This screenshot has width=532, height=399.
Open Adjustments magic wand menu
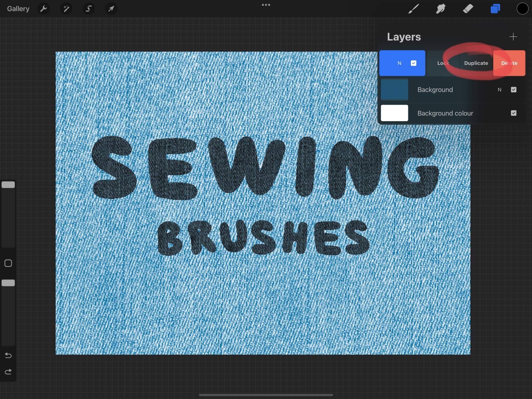pyautogui.click(x=66, y=9)
